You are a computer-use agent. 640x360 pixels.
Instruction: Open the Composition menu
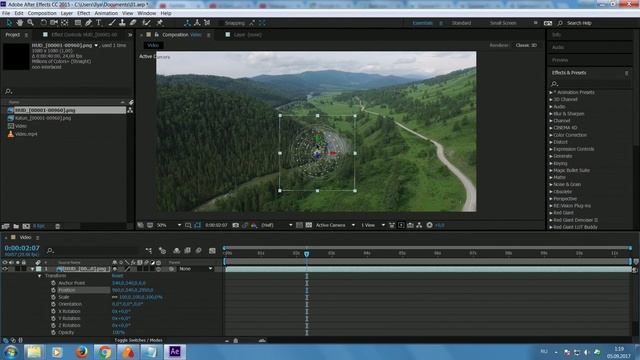(x=42, y=13)
